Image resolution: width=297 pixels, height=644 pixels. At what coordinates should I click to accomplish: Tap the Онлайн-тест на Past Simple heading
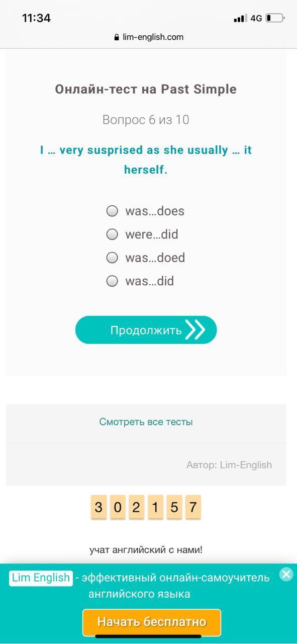coord(146,89)
